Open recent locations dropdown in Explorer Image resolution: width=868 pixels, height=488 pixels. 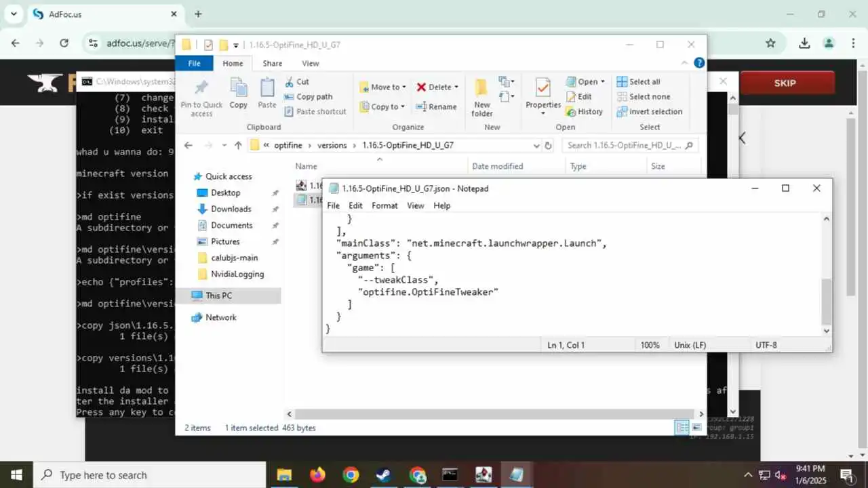[223, 145]
